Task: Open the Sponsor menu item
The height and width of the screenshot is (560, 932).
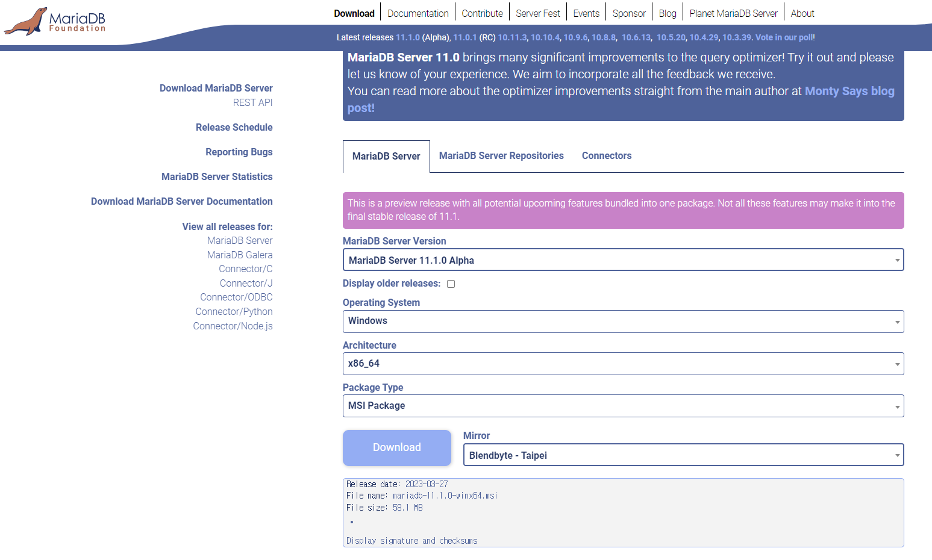Action: [x=629, y=13]
